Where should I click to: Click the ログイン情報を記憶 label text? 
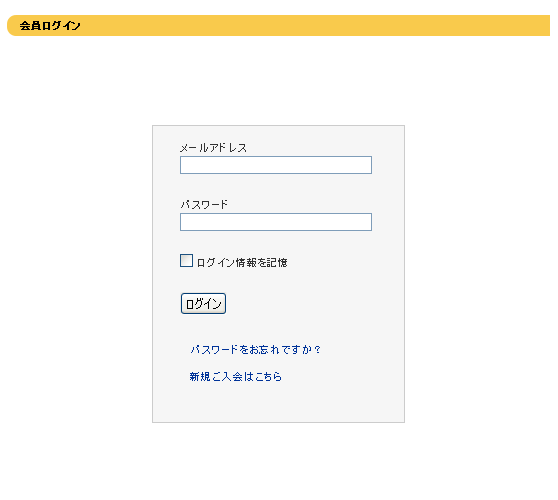pos(242,263)
